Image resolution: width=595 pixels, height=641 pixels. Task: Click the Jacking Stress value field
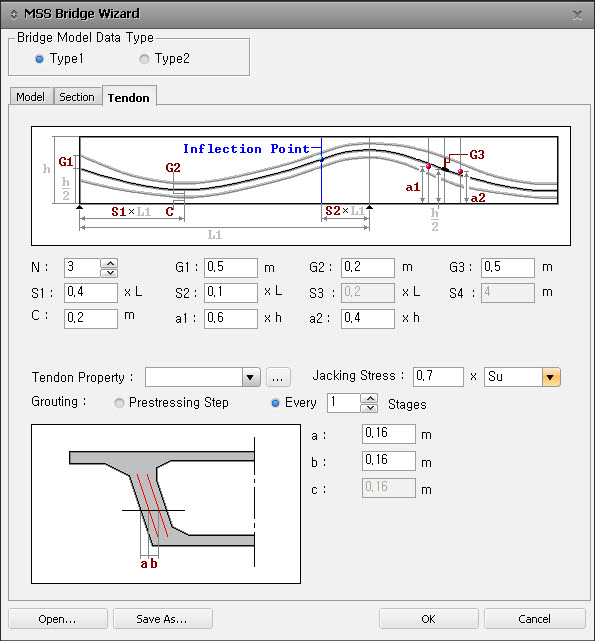click(x=438, y=377)
